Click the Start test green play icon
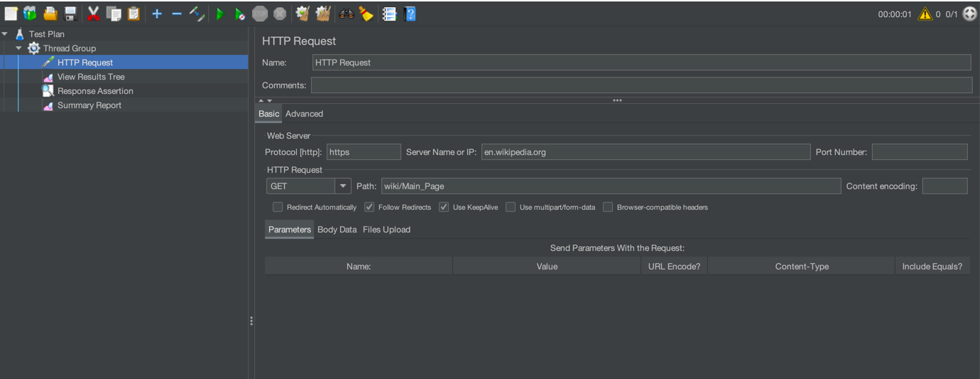 219,14
